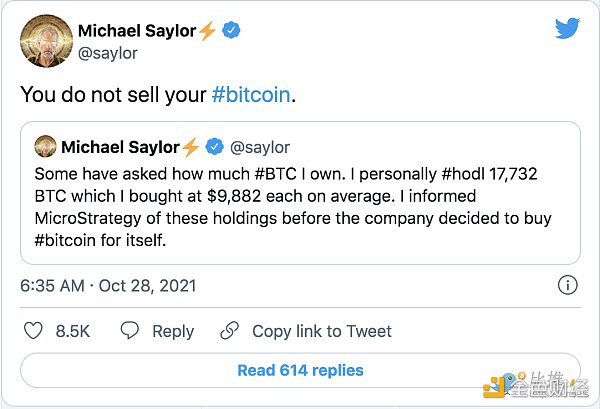Click the small avatar in quoted tweet
The image size is (600, 409).
45,148
